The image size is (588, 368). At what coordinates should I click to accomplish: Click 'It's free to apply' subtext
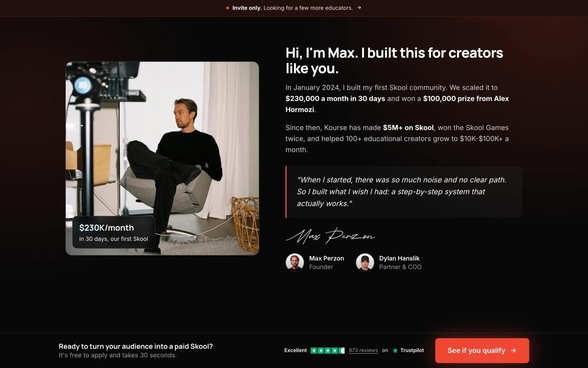tap(118, 355)
